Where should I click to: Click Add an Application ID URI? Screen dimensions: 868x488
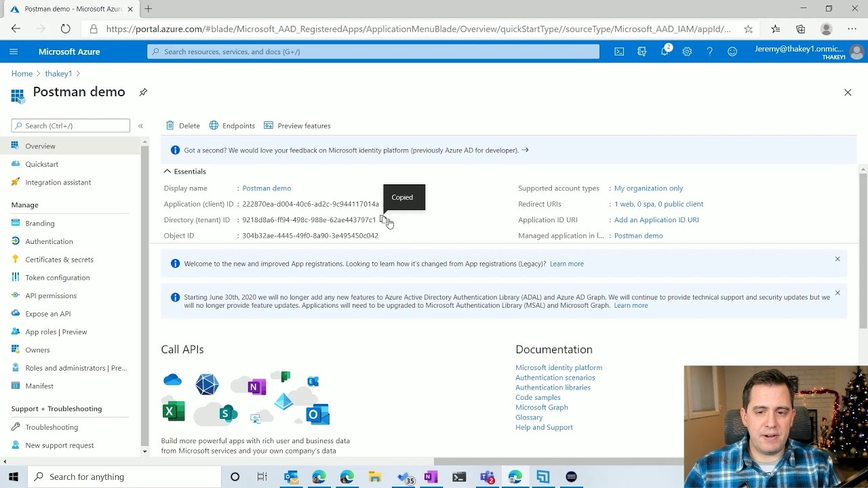pyautogui.click(x=656, y=220)
